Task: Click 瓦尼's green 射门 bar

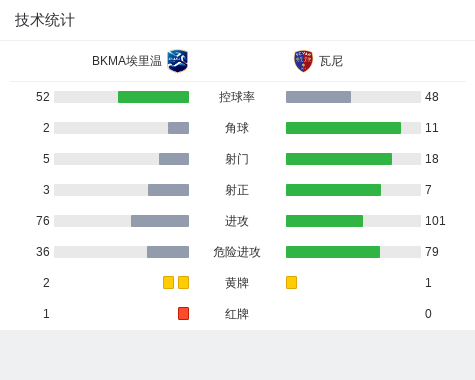Action: click(339, 159)
